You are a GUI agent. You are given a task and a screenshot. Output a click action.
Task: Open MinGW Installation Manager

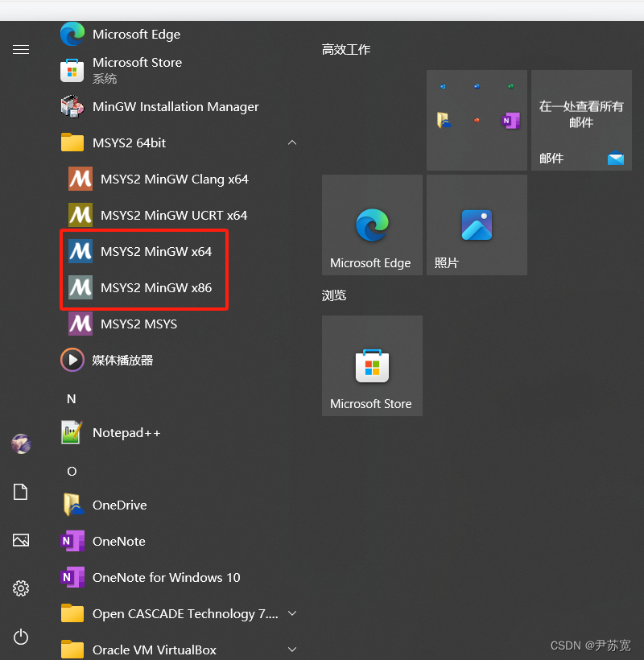(175, 106)
